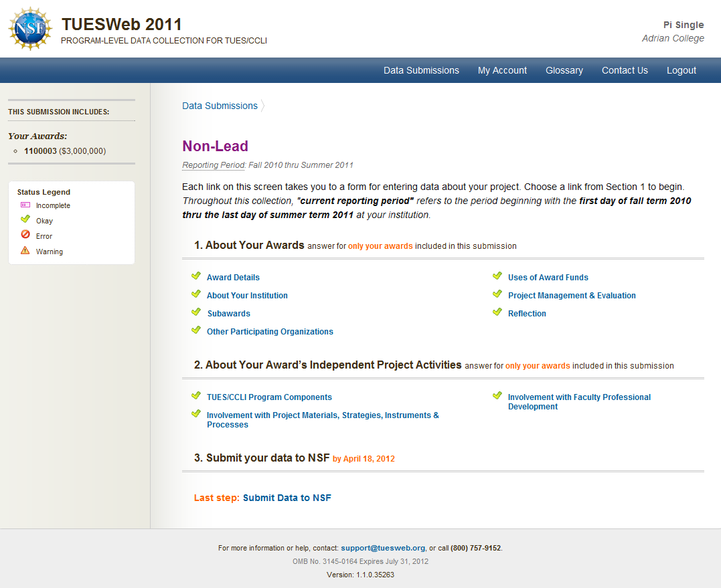
Task: Click the Reporting Period underlined term
Action: point(214,165)
